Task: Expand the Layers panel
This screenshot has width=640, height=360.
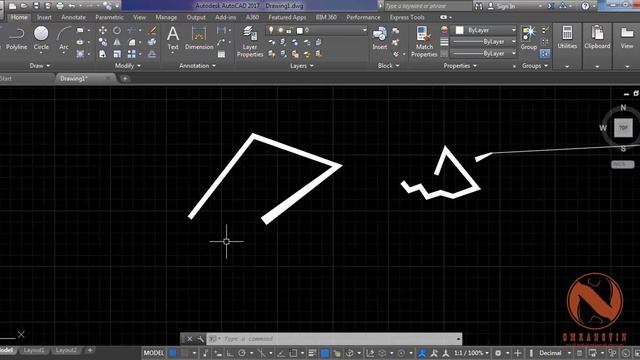Action: click(x=302, y=66)
